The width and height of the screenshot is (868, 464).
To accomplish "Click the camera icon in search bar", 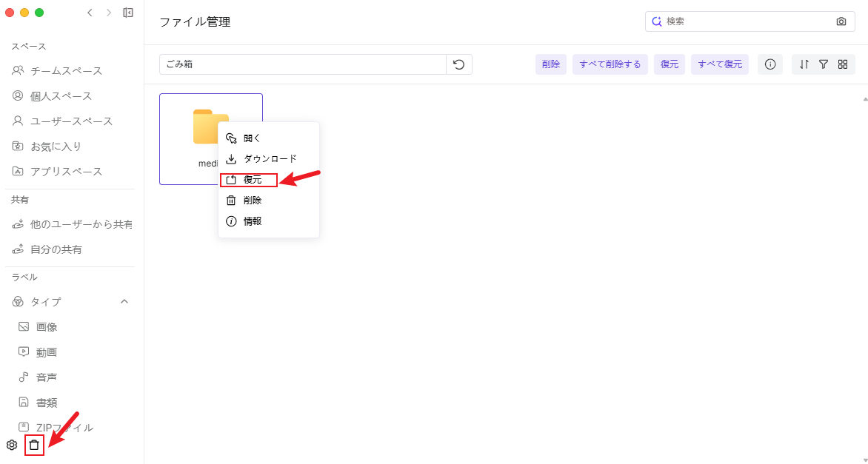I will [x=841, y=21].
